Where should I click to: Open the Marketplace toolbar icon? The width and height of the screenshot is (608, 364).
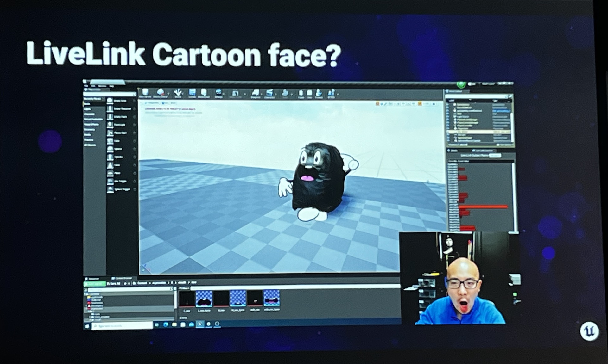coord(204,93)
